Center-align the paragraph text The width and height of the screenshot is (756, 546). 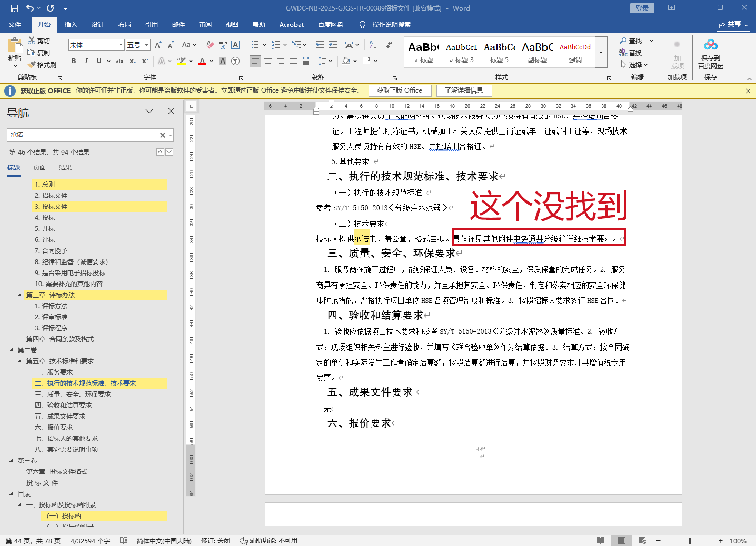click(268, 61)
